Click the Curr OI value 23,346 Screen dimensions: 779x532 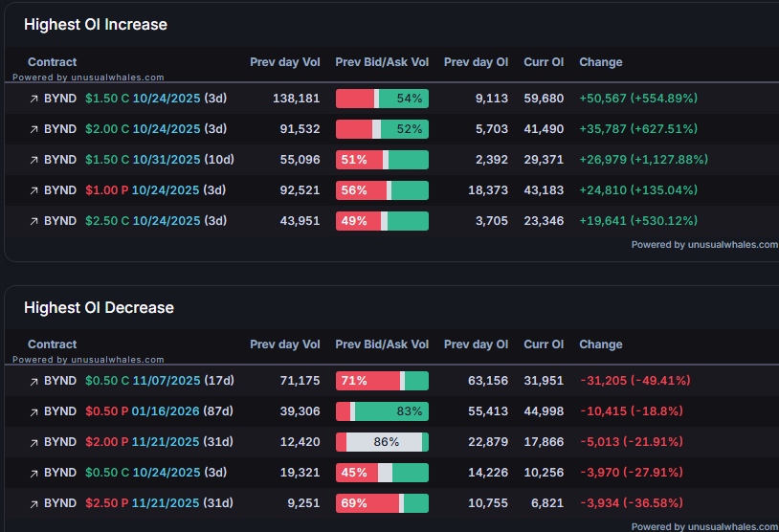point(544,221)
